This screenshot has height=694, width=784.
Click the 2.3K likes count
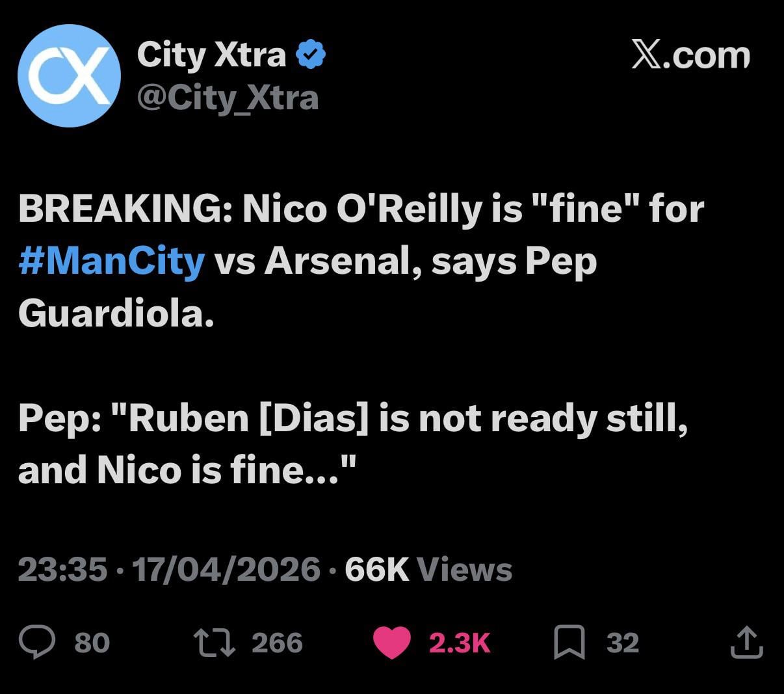pos(459,643)
